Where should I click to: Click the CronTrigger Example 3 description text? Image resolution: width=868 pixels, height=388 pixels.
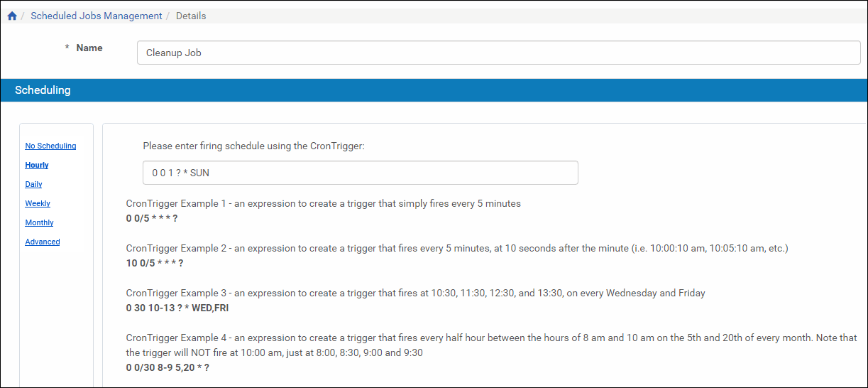pyautogui.click(x=415, y=293)
